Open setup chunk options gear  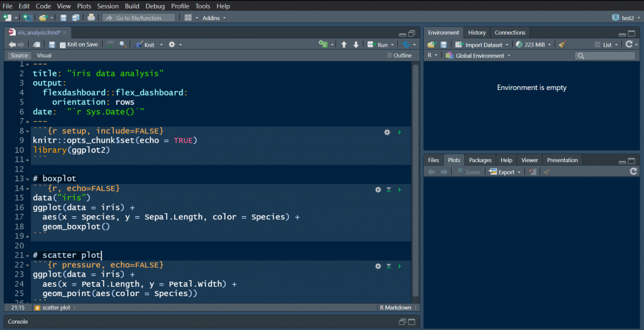[387, 132]
